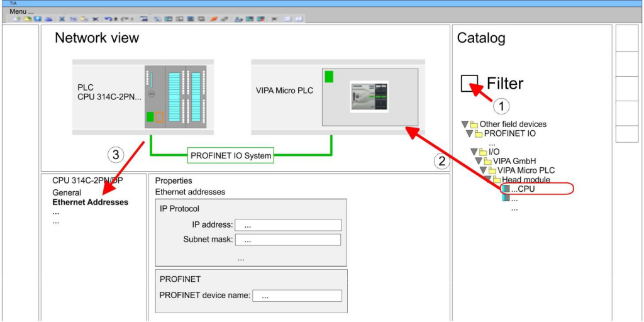
Task: Click the VIPA Micro PLC device thumbnail
Action: click(x=369, y=96)
